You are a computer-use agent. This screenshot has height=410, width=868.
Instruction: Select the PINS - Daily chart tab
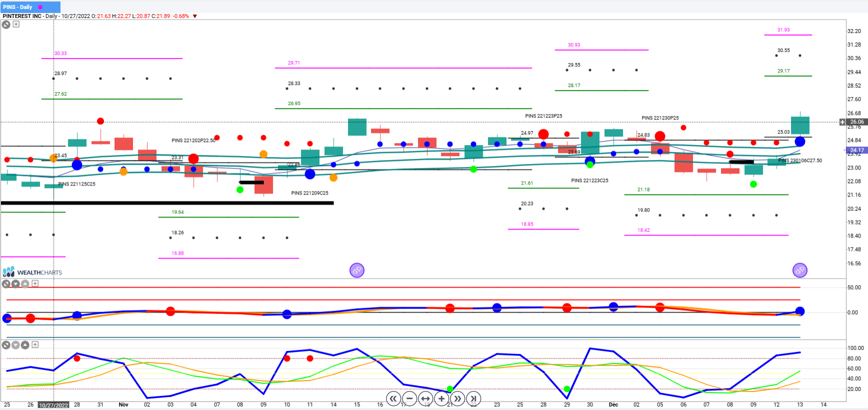pyautogui.click(x=30, y=7)
